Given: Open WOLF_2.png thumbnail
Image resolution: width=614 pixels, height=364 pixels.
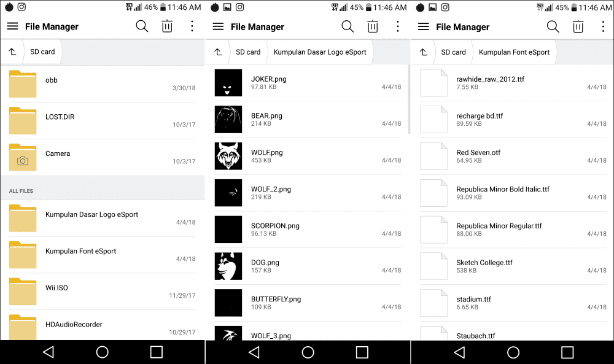Looking at the screenshot, I should 228,193.
